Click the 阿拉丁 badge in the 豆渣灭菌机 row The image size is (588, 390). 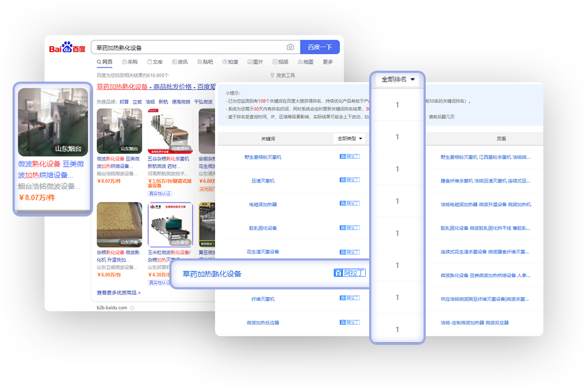[350, 180]
